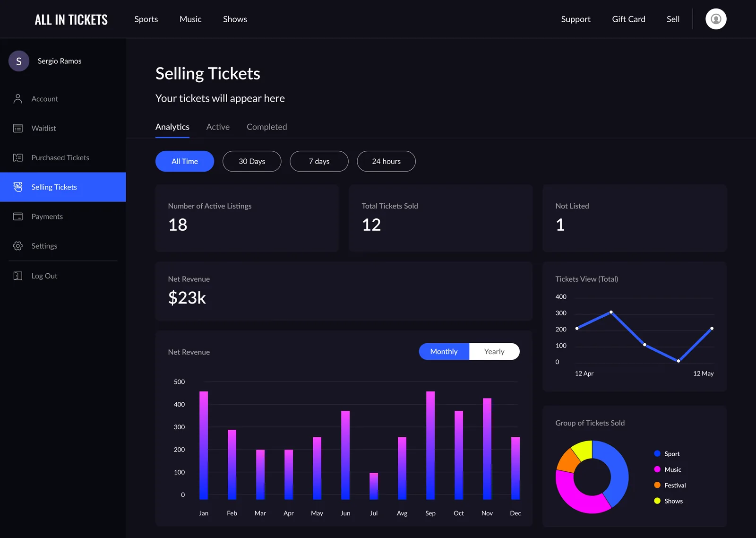The height and width of the screenshot is (538, 756).
Task: Switch to the Analytics tab
Action: click(172, 127)
